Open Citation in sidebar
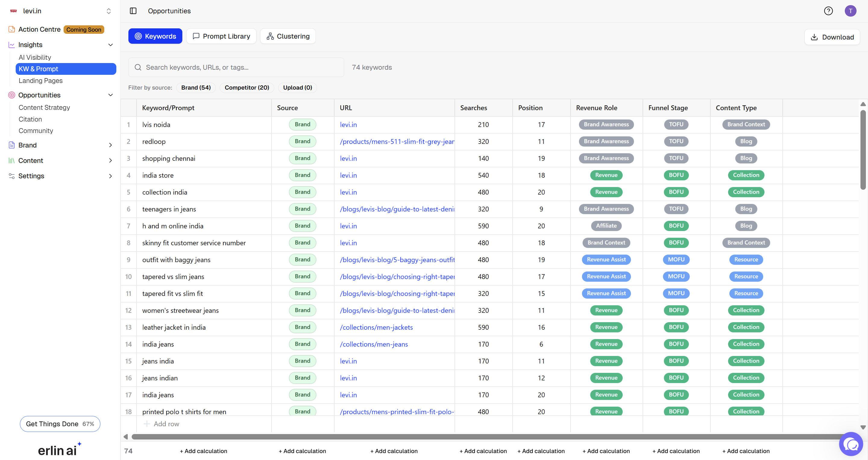 click(x=30, y=119)
